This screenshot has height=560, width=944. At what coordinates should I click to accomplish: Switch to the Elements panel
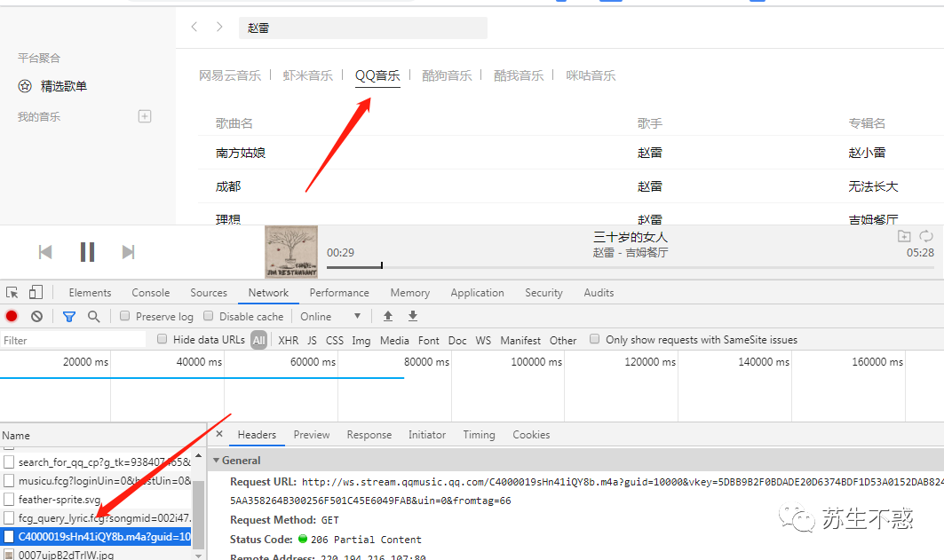tap(90, 293)
